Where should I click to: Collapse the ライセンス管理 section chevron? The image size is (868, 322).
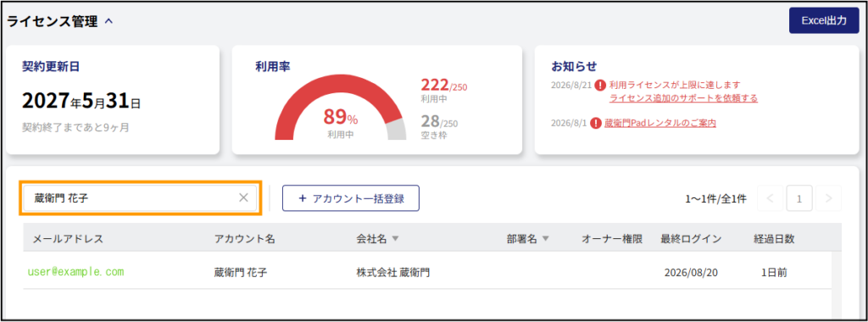[x=108, y=21]
